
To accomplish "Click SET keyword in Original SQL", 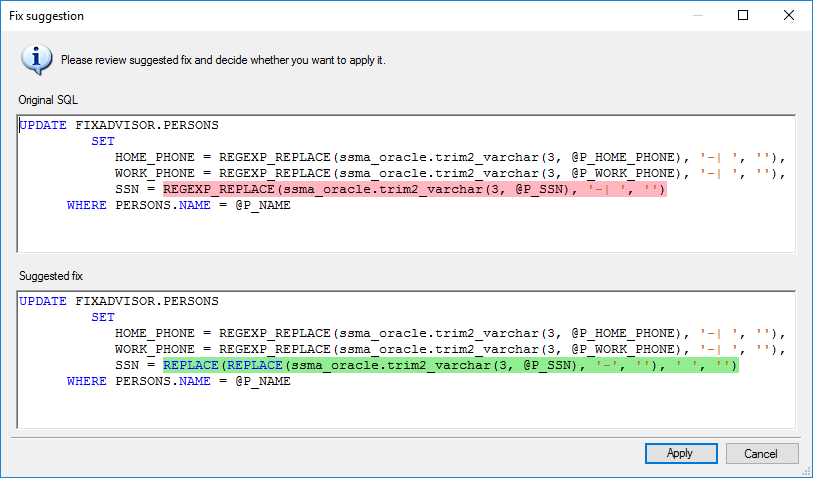I will [x=103, y=141].
